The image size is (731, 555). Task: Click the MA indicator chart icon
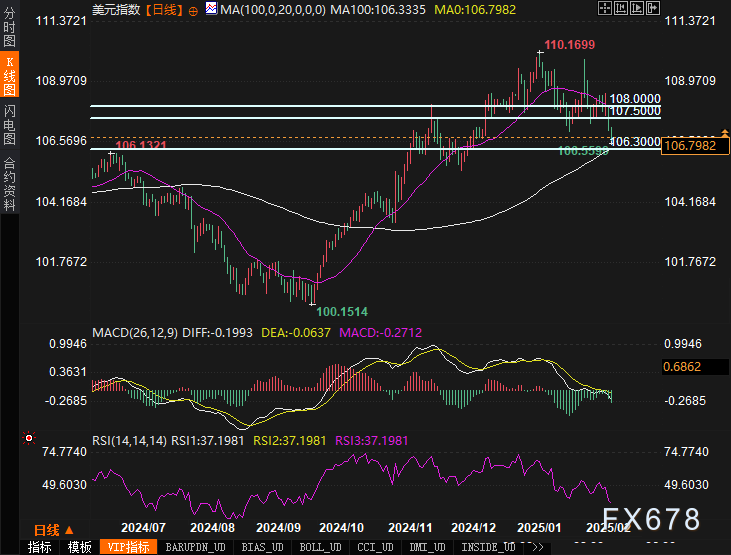click(x=211, y=9)
